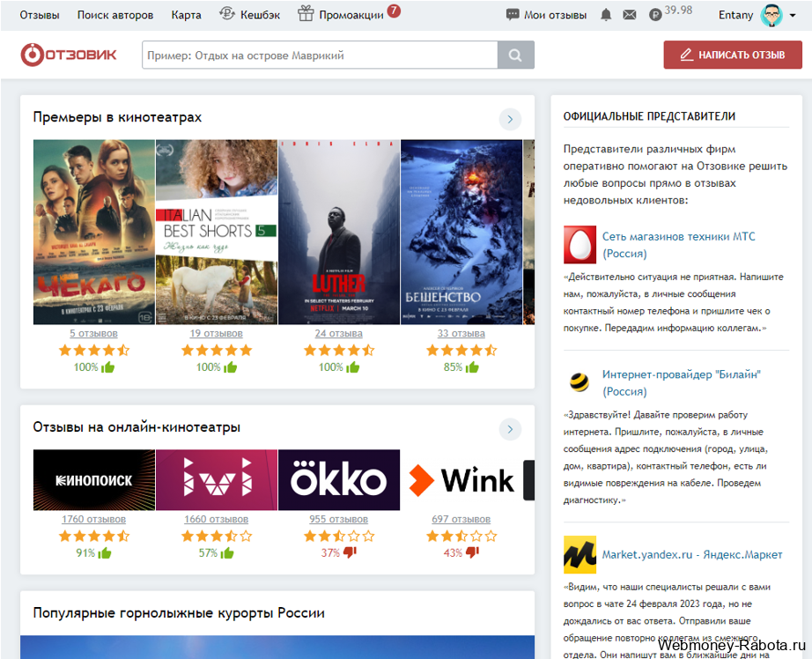The height and width of the screenshot is (659, 812).
Task: Expand Отзывы на онлайн-кинотеатры with arrow
Action: point(510,429)
